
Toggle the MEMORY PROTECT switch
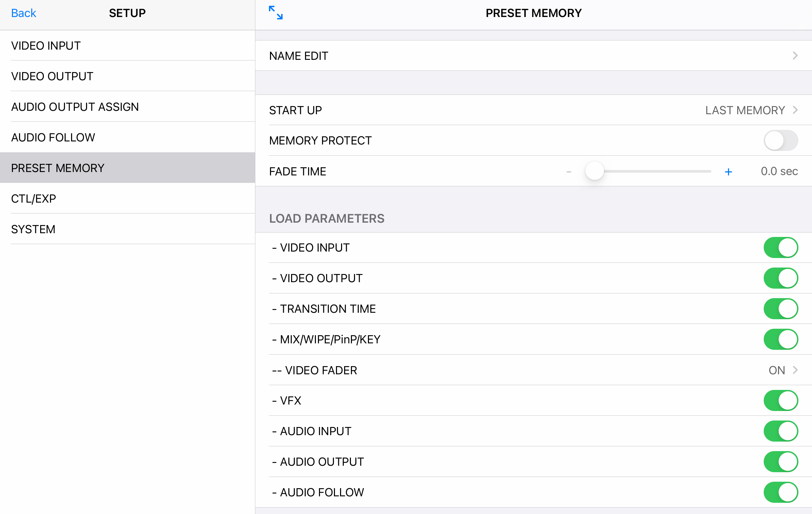click(x=780, y=140)
